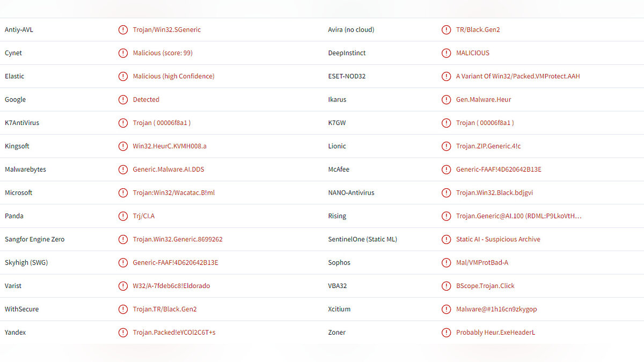Click the warning icon next to TR/Black.Gen2 for Avira
The image size is (644, 362).
coord(446,30)
